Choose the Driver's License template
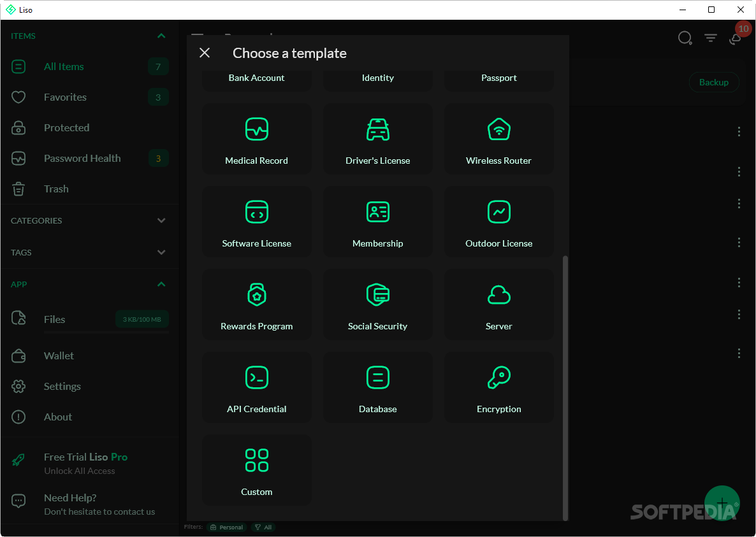756x537 pixels. click(x=377, y=139)
